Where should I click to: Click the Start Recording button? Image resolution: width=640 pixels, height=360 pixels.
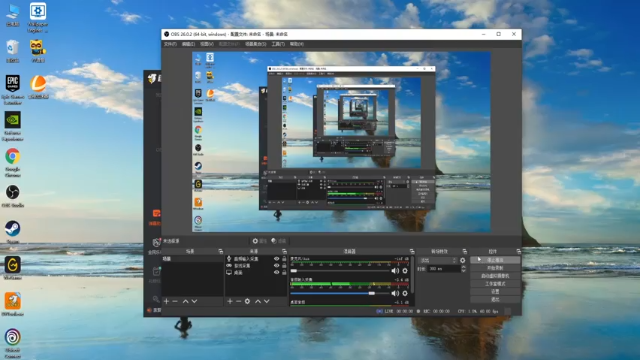tap(495, 268)
